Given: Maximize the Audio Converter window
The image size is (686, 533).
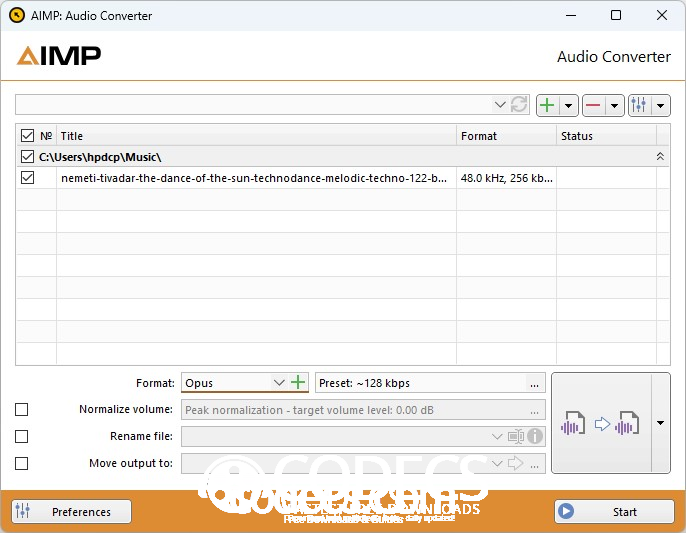Looking at the screenshot, I should tap(616, 15).
